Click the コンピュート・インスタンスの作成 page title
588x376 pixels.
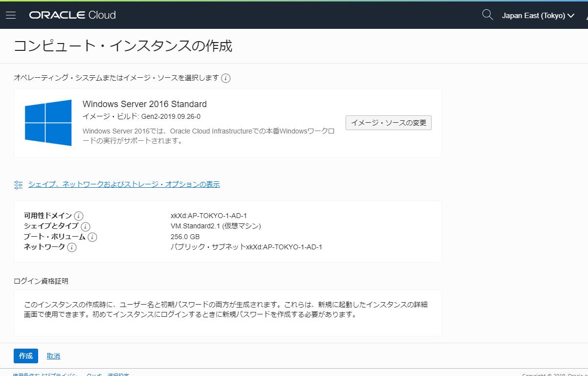pos(123,46)
